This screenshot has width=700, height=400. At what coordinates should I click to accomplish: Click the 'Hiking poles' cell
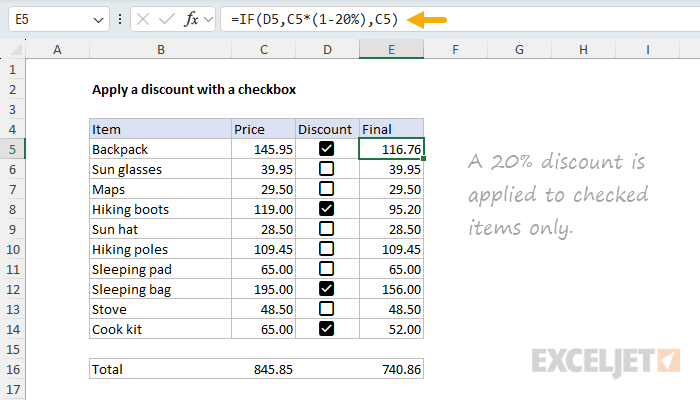click(x=160, y=249)
